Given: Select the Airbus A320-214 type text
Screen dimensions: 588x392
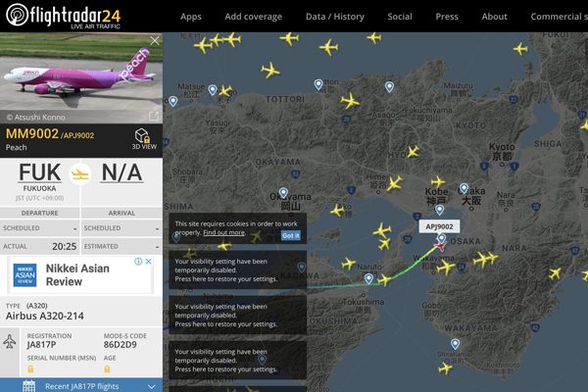Looking at the screenshot, I should [x=45, y=316].
